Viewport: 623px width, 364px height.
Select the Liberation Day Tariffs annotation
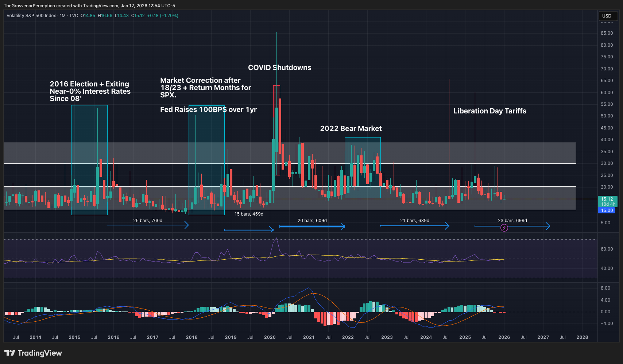(x=489, y=111)
